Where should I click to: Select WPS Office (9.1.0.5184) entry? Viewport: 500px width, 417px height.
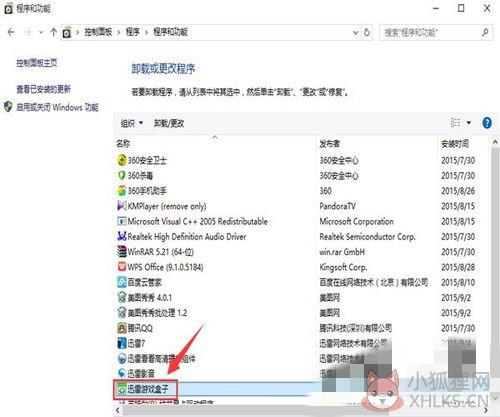[165, 267]
